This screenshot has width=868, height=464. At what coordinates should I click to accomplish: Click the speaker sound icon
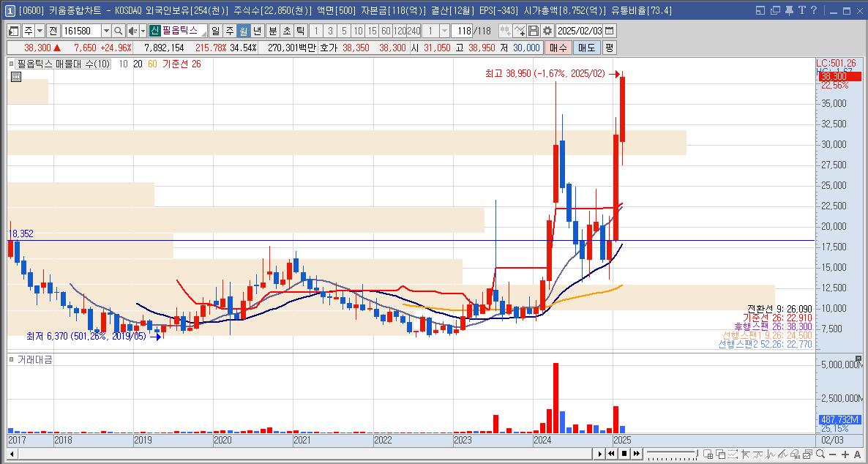pyautogui.click(x=133, y=31)
